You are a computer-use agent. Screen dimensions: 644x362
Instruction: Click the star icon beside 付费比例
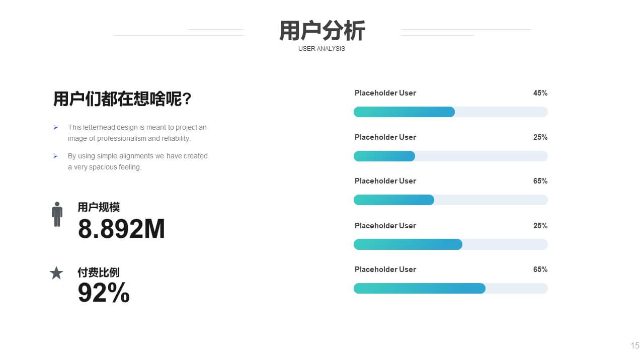[56, 273]
